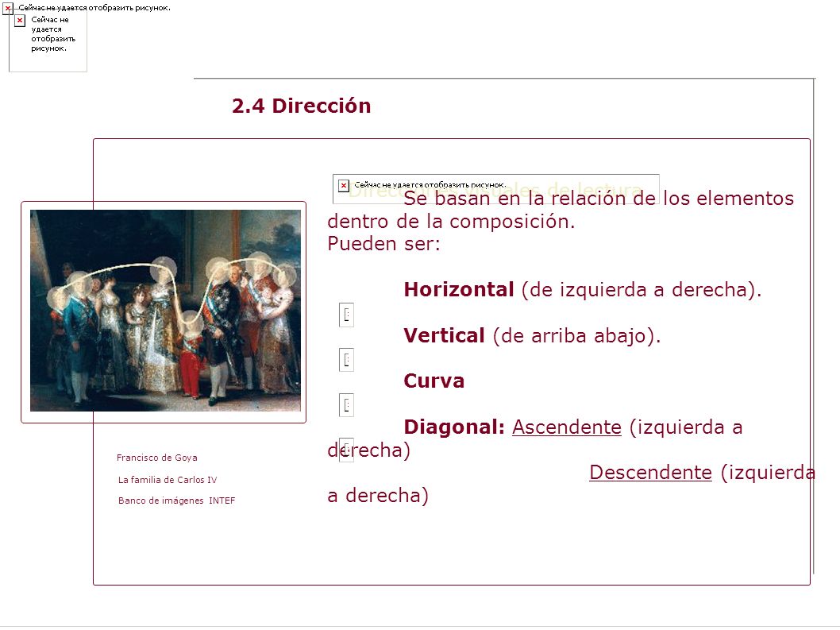
Task: Click the caption 'Francisco de Goya'
Action: point(157,458)
